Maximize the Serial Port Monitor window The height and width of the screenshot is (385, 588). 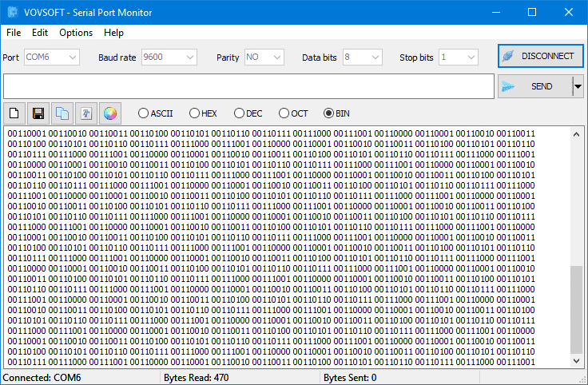[x=532, y=12]
